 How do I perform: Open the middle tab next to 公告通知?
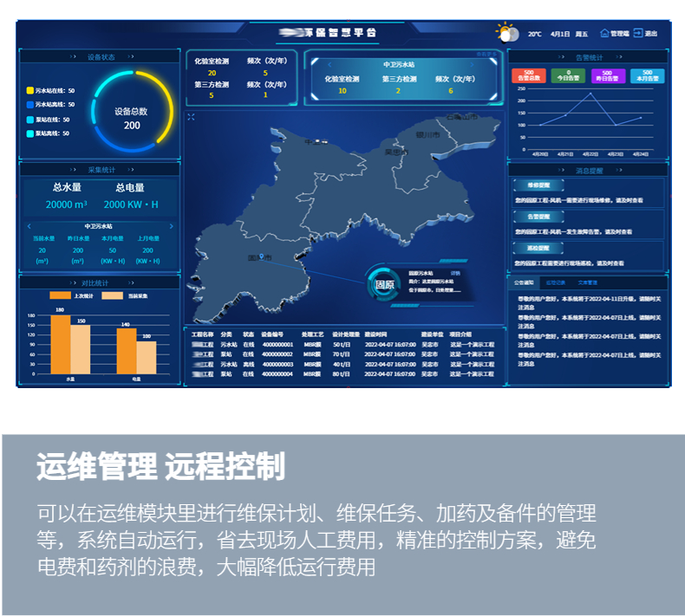coord(555,282)
